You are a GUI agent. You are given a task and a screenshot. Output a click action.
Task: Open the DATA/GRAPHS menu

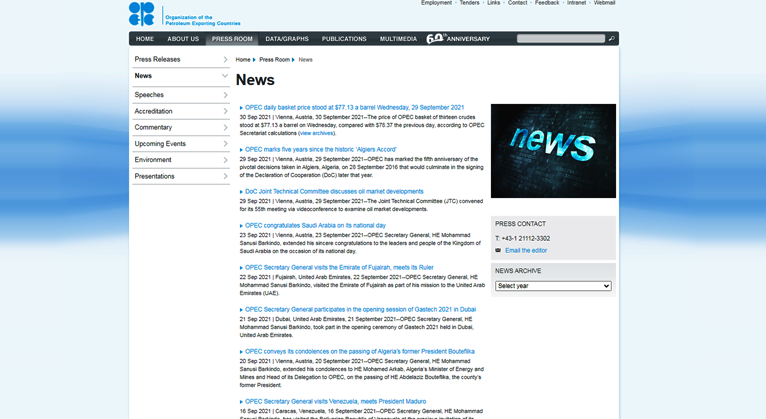[287, 39]
